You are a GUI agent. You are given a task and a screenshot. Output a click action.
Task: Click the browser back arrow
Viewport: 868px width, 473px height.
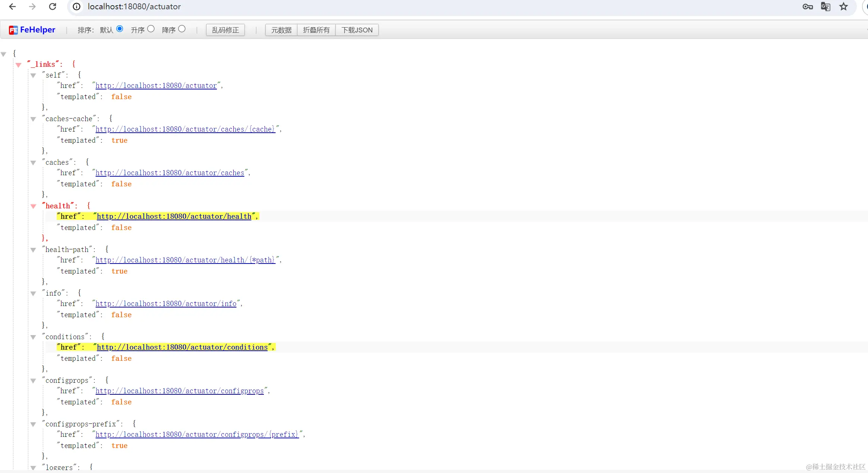click(x=12, y=7)
